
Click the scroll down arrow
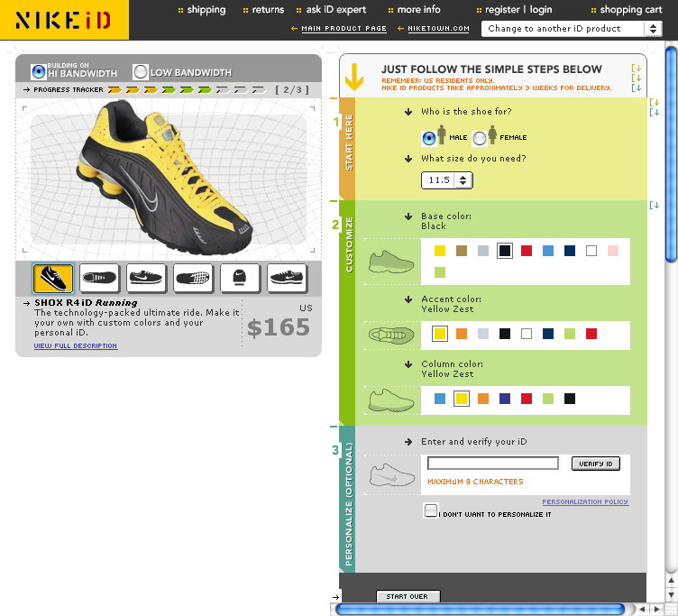[x=671, y=594]
